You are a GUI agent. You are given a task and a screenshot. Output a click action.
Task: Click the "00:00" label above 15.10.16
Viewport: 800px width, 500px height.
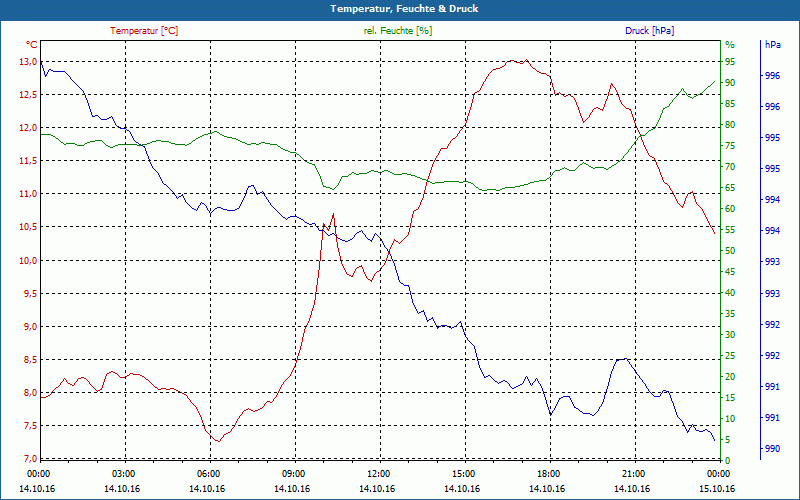click(x=717, y=474)
